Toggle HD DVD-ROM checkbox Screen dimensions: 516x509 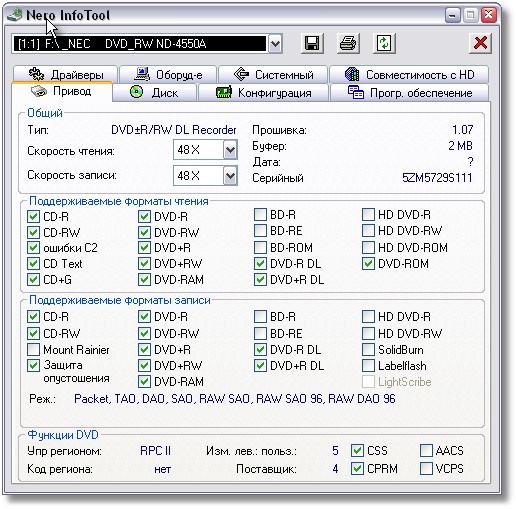tap(368, 248)
